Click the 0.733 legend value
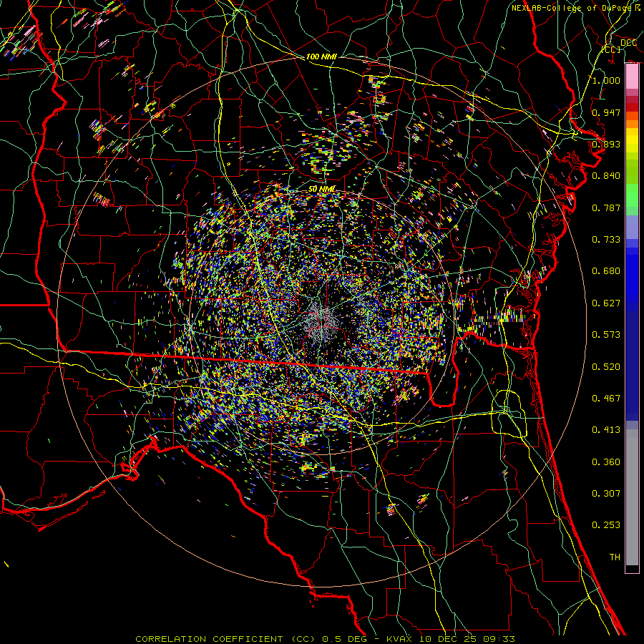 (x=606, y=240)
